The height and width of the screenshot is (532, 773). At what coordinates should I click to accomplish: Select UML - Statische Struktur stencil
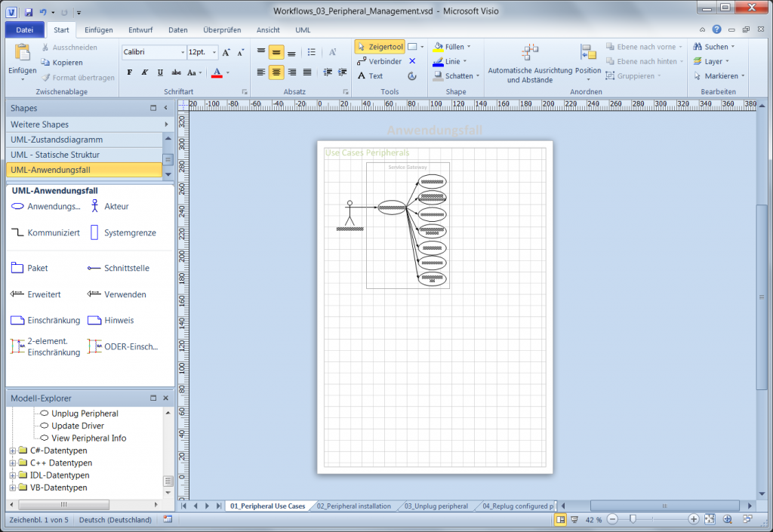point(84,155)
